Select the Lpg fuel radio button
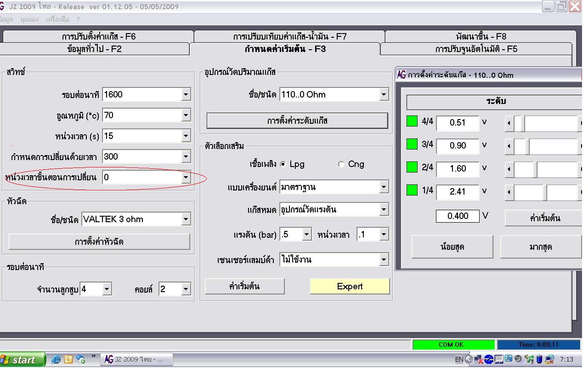 283,164
